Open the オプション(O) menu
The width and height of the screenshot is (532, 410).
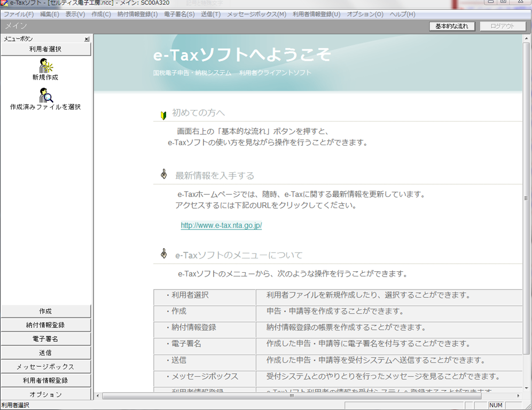(365, 14)
